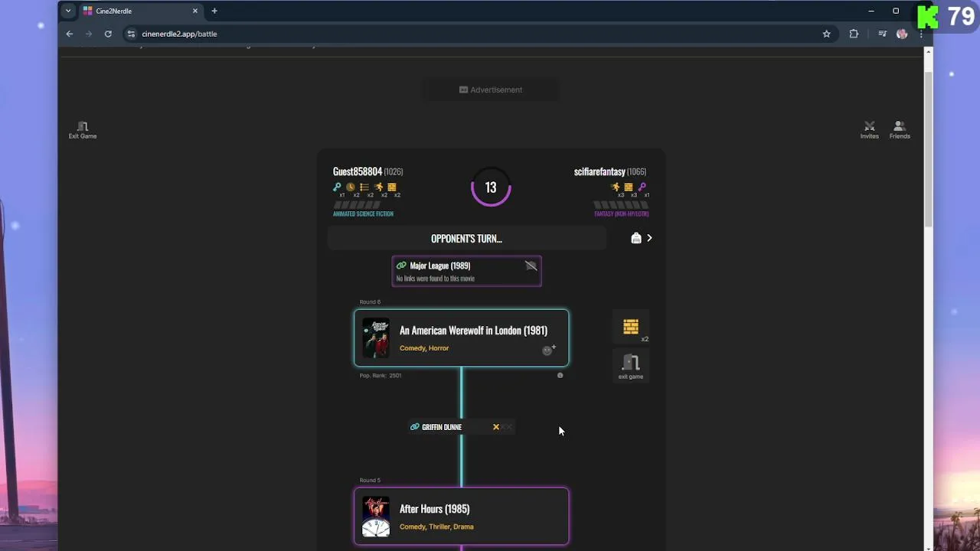Screen dimensions: 980x551
Task: Click the Comedy, Horror genre text
Action: [424, 348]
